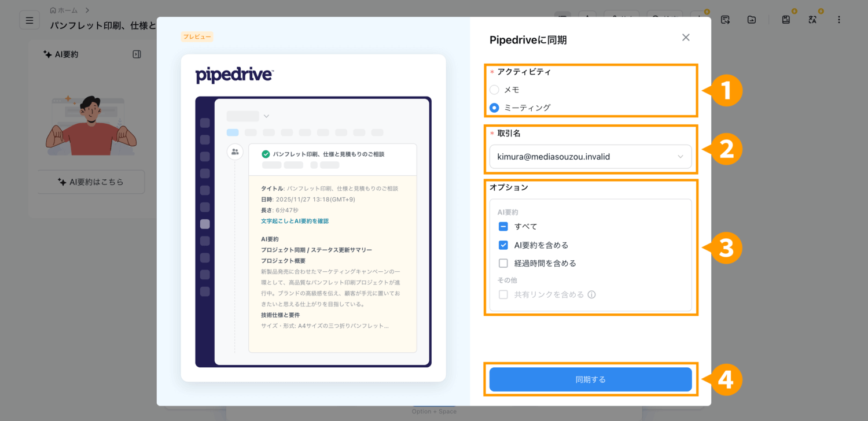Click the transcript edit icon in top toolbar
The image size is (868, 421).
coord(725,20)
